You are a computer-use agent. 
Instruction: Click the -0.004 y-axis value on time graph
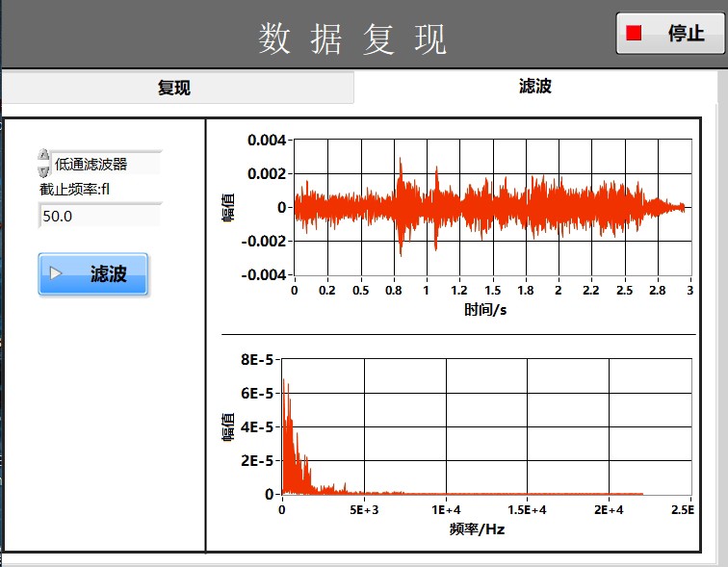pos(263,274)
